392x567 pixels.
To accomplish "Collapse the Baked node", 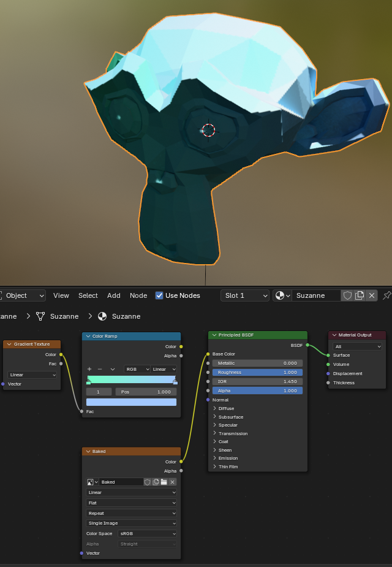I will coord(88,451).
